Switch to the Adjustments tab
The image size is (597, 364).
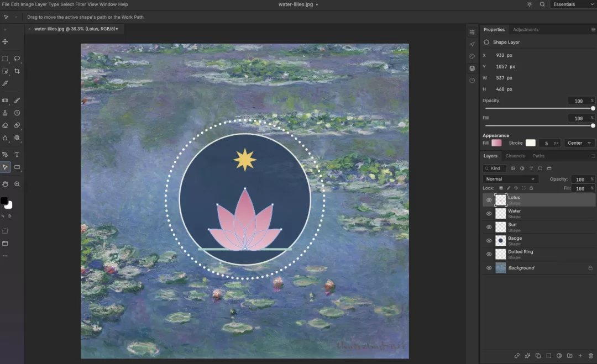click(x=526, y=30)
